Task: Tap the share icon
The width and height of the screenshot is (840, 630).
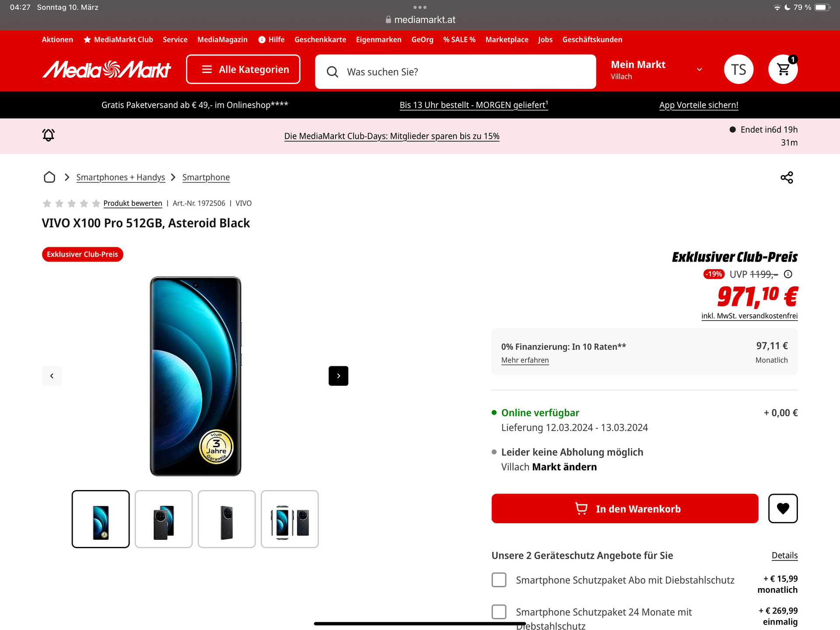Action: click(787, 177)
